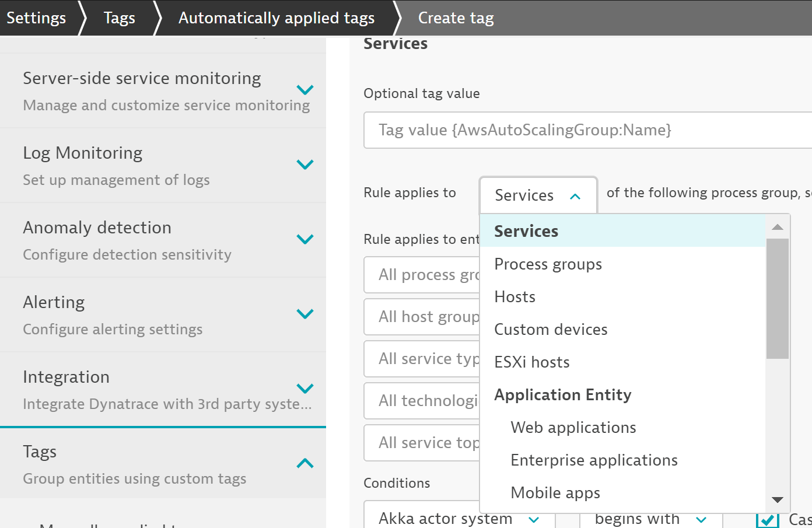
Task: Select Web applications entity option
Action: [573, 428]
